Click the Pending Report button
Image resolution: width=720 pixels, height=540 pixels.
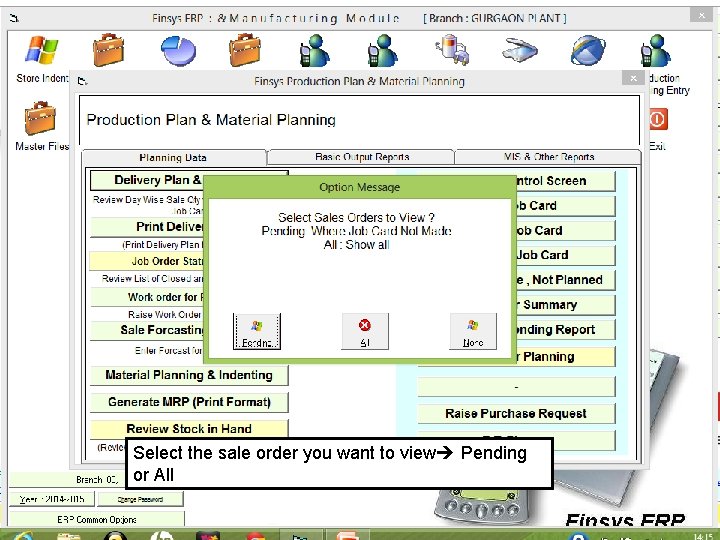coord(564,330)
